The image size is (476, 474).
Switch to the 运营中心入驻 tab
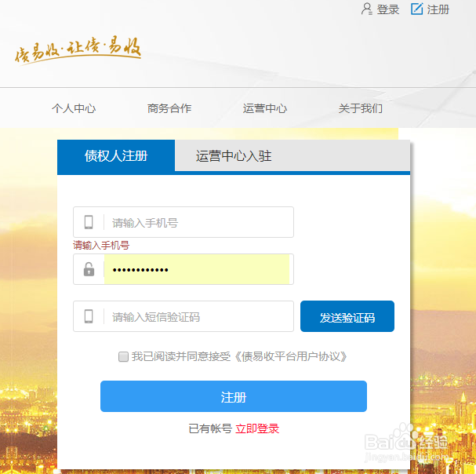pos(234,156)
